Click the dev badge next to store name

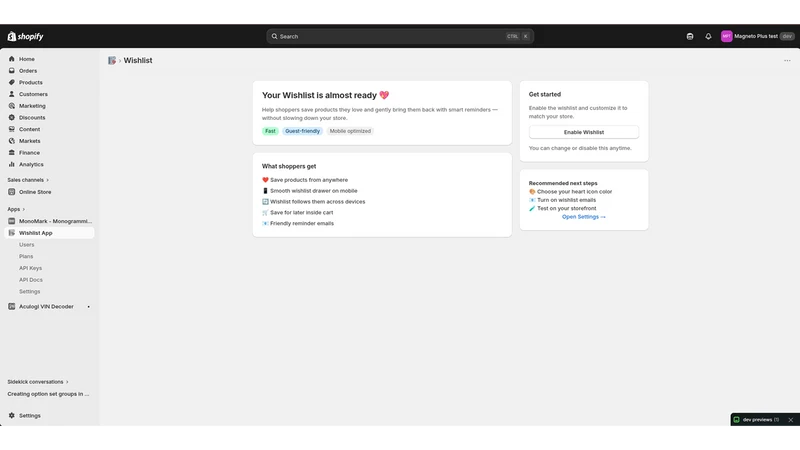tap(787, 36)
